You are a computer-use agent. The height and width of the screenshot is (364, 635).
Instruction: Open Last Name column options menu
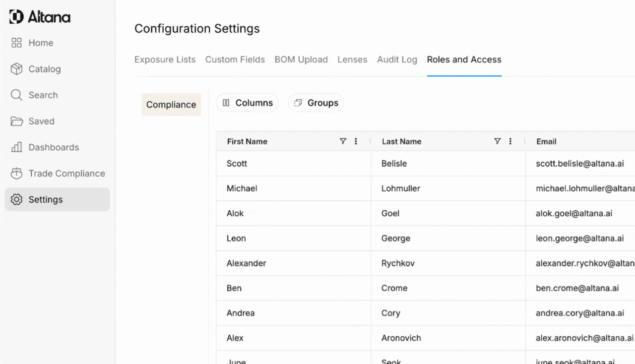coord(510,141)
